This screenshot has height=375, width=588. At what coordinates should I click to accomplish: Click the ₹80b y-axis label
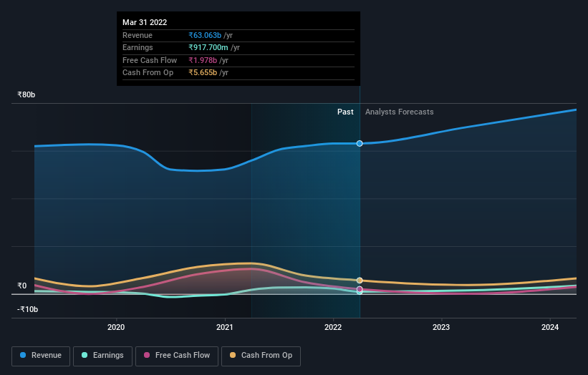click(26, 94)
